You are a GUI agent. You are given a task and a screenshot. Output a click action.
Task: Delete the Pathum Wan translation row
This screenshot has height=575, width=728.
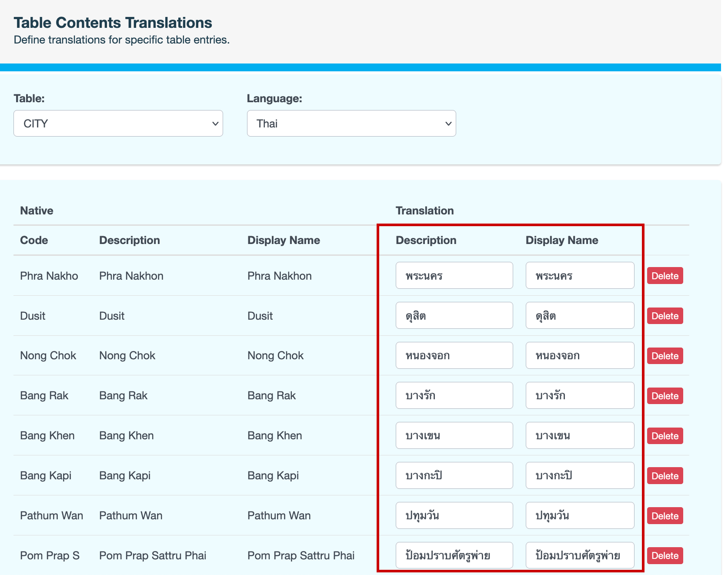(665, 516)
